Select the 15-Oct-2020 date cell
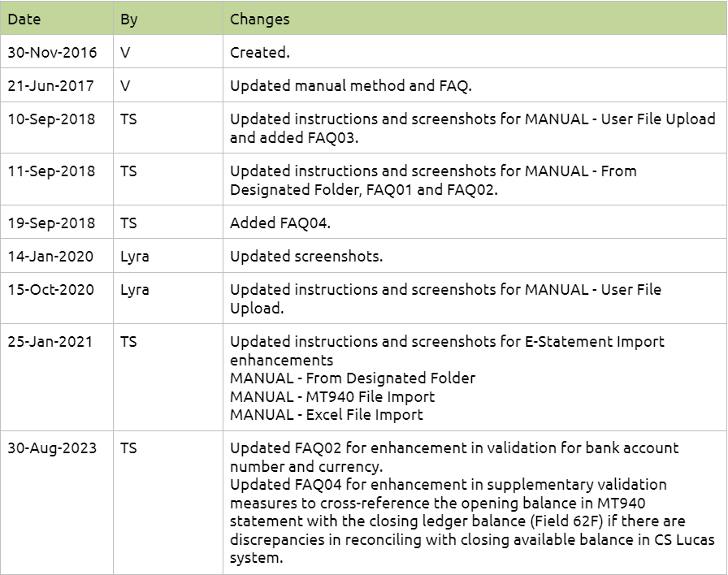Image resolution: width=728 pixels, height=575 pixels. coord(51,290)
